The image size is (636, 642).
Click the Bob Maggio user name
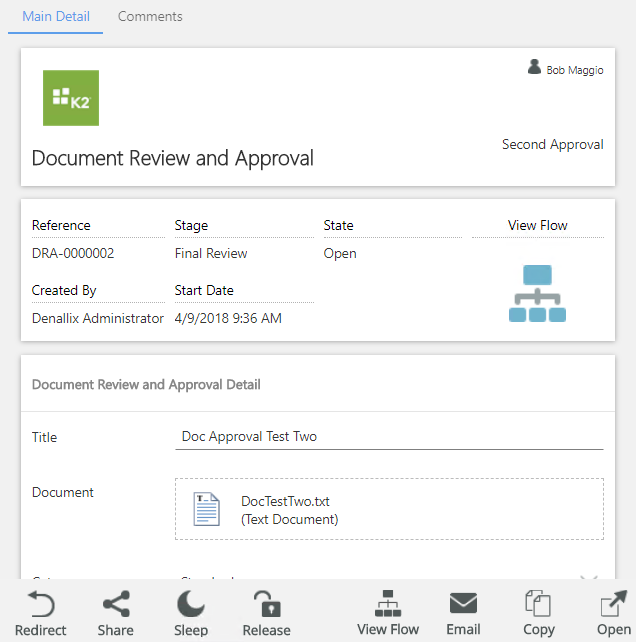[x=574, y=70]
